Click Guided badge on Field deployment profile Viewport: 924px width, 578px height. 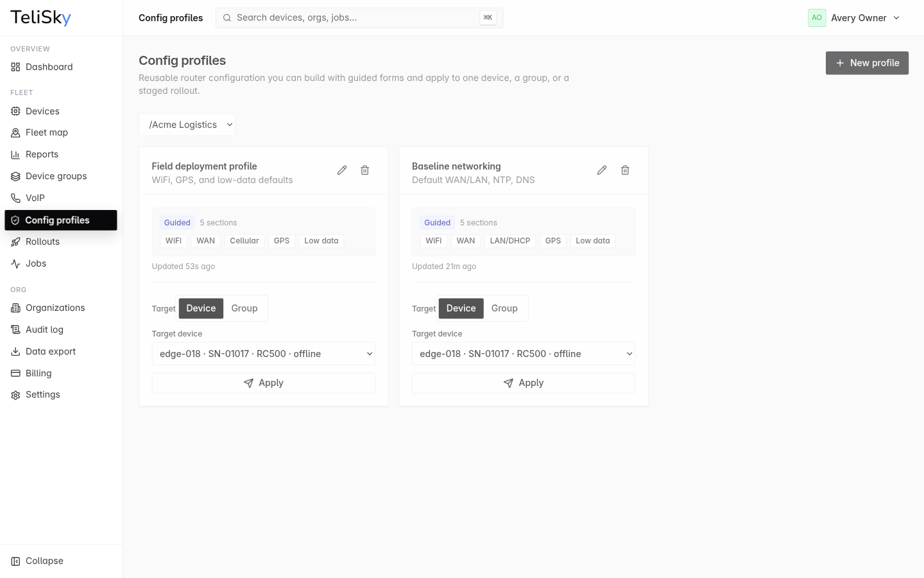click(x=177, y=223)
